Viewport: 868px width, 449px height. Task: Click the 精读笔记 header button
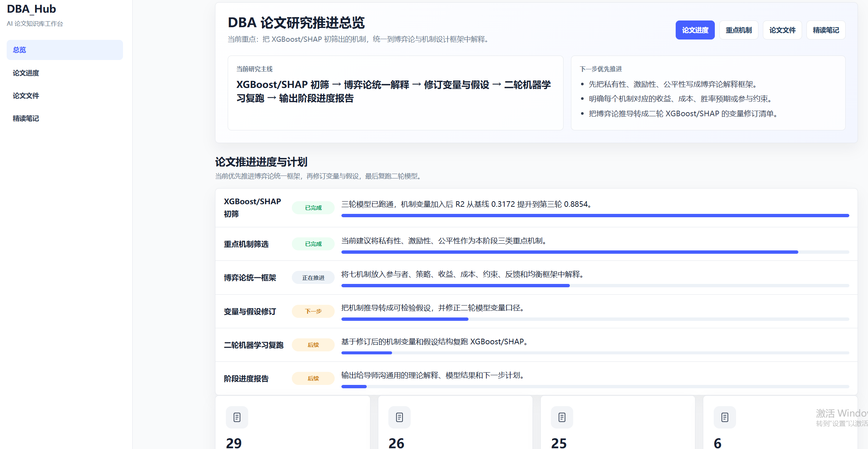(826, 30)
